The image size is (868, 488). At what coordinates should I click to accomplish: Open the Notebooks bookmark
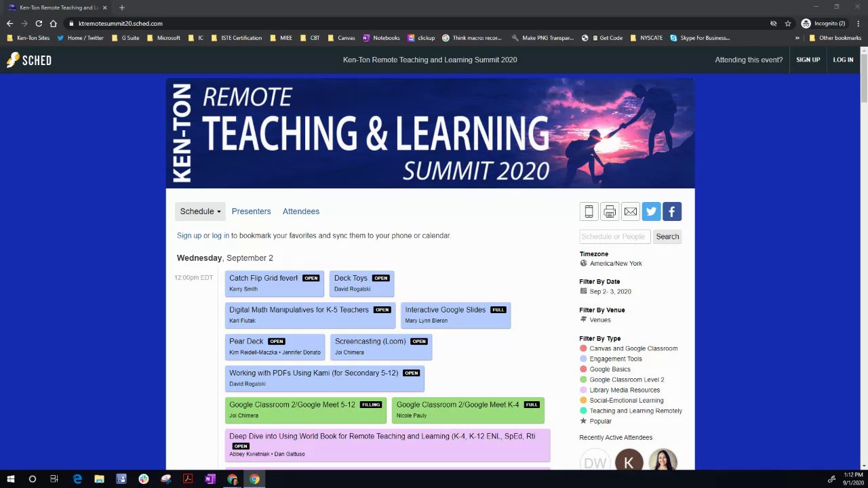pyautogui.click(x=381, y=38)
